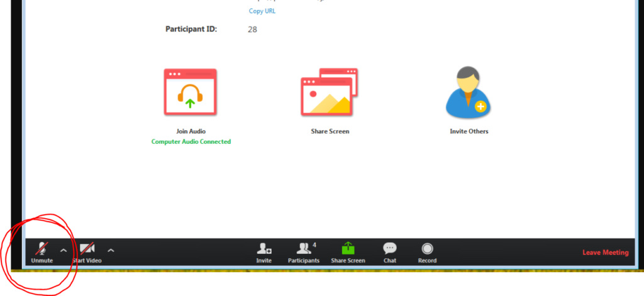Open video options arrow beside Start Video
Image resolution: width=644 pixels, height=296 pixels.
click(x=111, y=250)
